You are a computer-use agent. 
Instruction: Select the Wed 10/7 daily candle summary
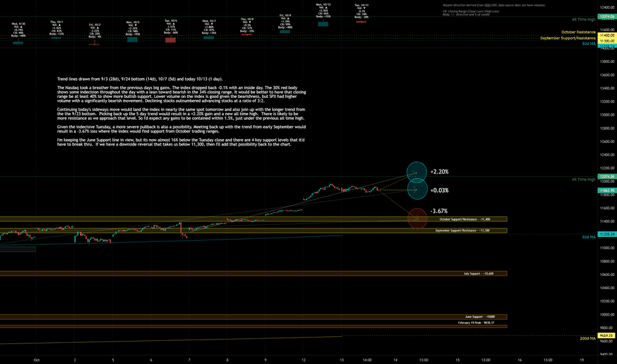click(209, 27)
